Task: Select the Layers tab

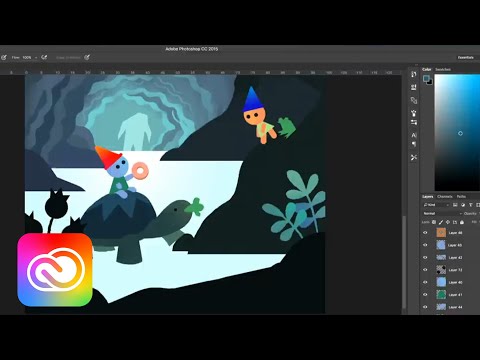Action: pos(428,196)
